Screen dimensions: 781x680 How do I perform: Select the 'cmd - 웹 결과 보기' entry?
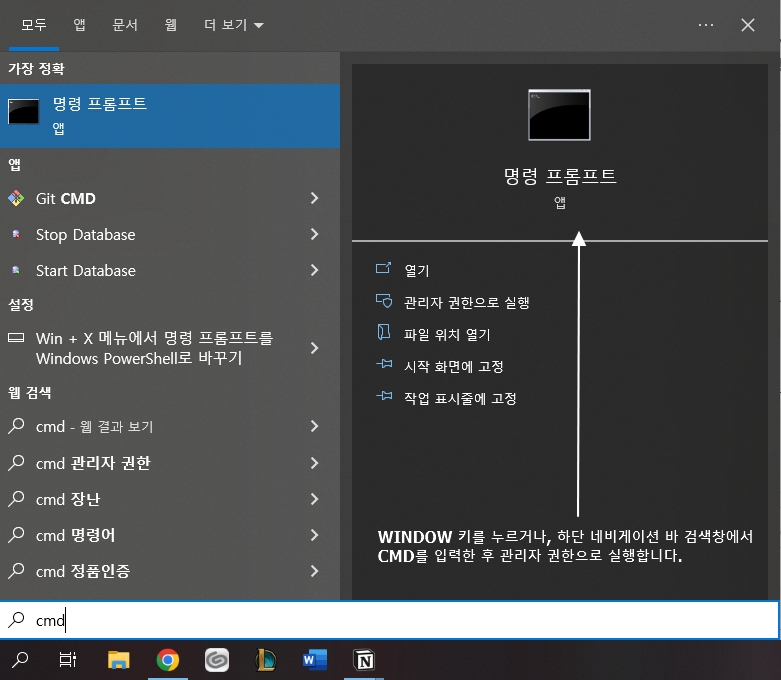(x=95, y=426)
